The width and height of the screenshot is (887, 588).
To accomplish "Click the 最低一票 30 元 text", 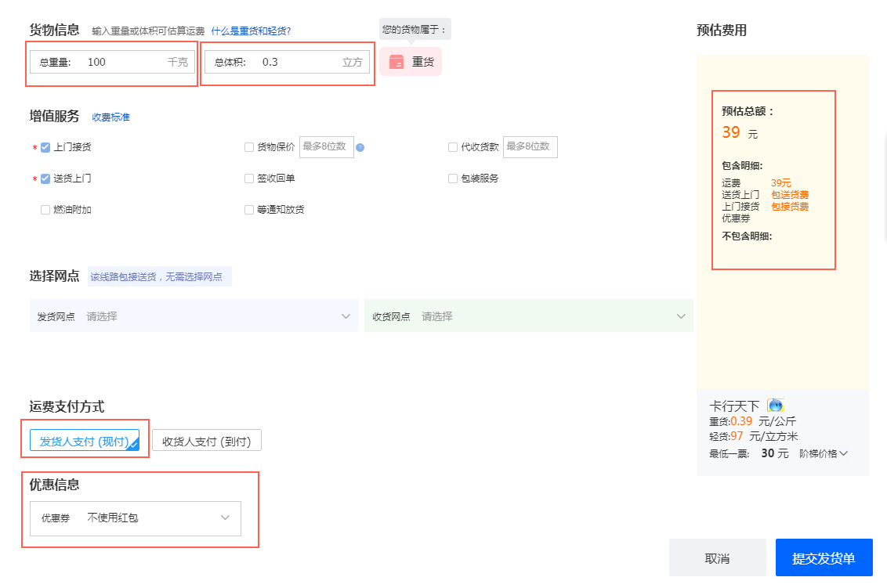I will [749, 453].
